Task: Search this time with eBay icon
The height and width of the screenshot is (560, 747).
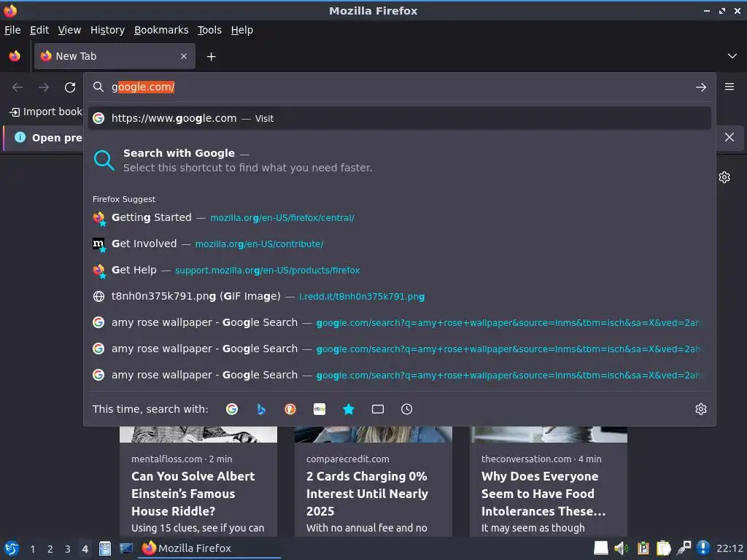Action: 320,409
